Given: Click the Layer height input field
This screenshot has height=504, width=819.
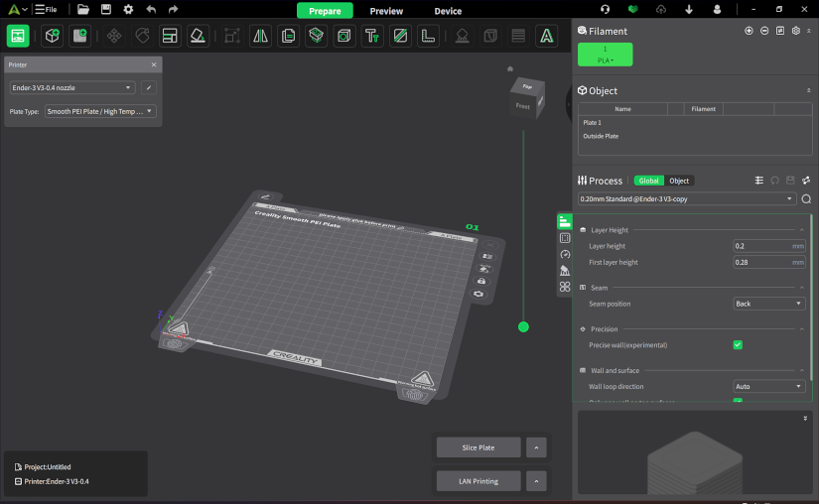Looking at the screenshot, I should pos(768,246).
